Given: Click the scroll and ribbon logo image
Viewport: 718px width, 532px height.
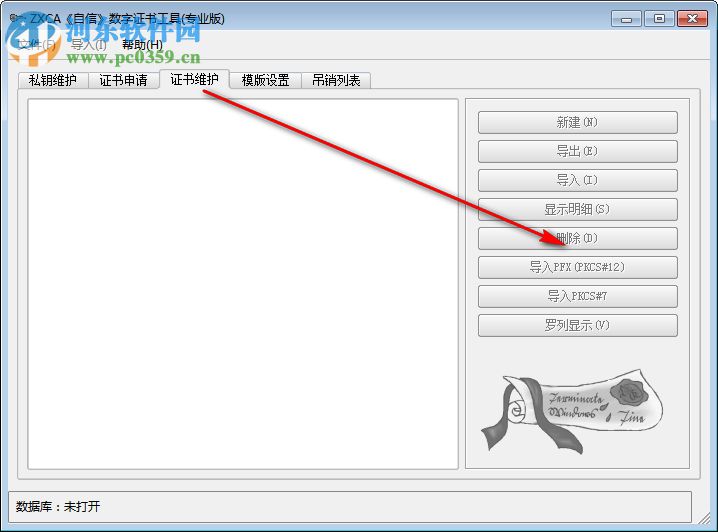Looking at the screenshot, I should click(572, 412).
